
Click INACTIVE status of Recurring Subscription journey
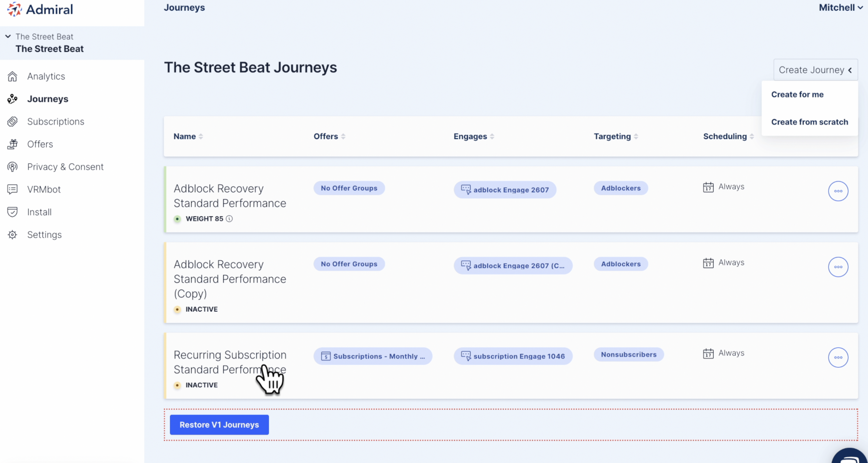pos(201,385)
